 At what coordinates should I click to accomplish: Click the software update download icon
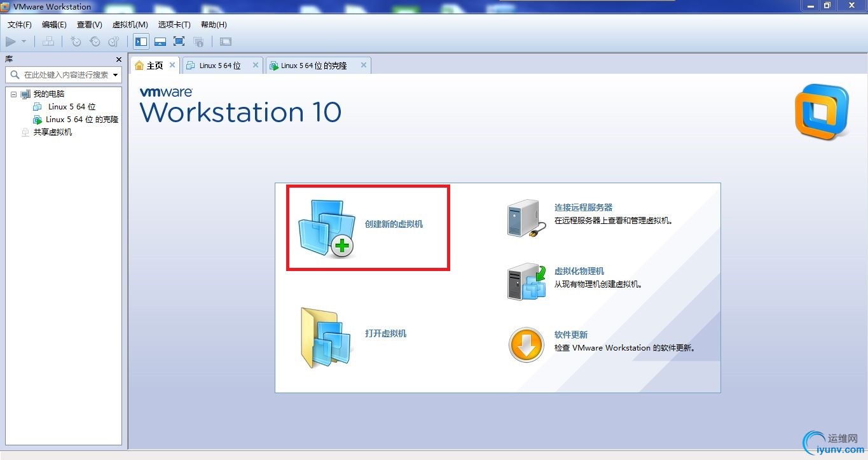527,345
